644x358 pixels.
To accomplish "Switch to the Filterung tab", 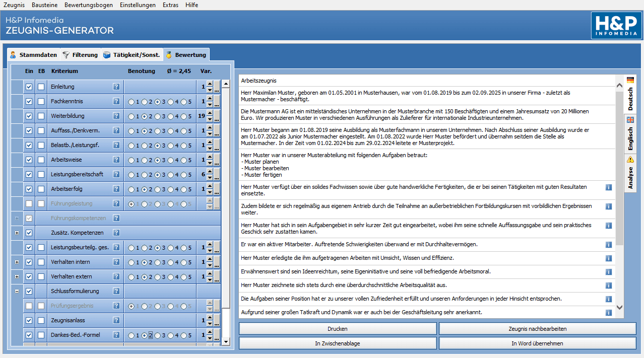I will coord(80,54).
